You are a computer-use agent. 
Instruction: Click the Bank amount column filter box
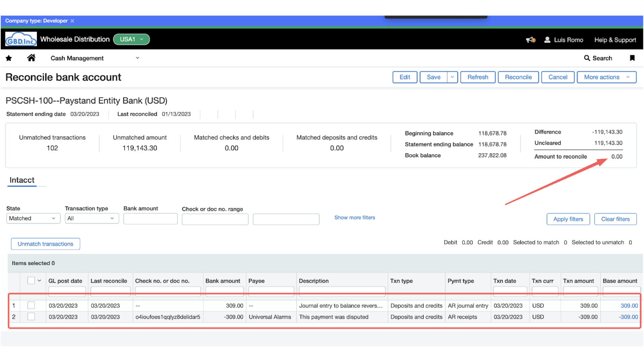[x=224, y=292]
